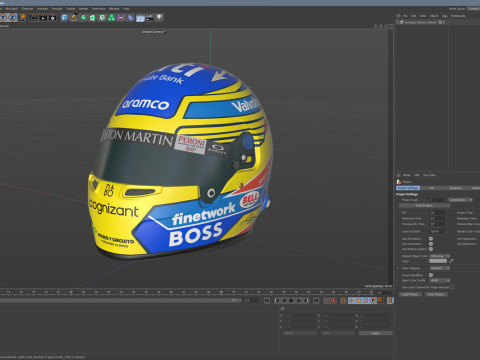480x360 pixels.
Task: Select Dynamics tab in Attributes
Action: [456, 188]
